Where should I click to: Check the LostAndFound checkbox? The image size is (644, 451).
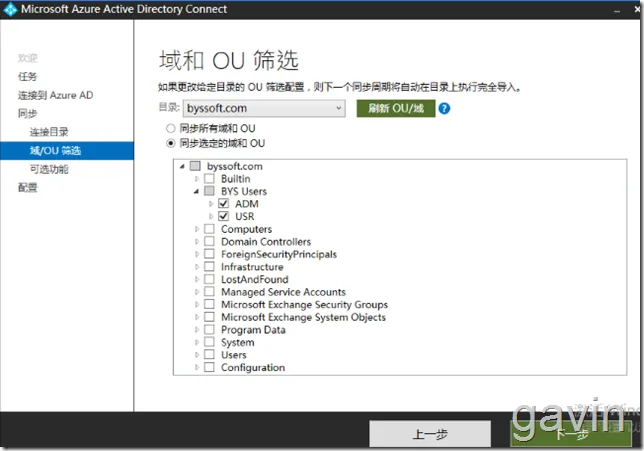pos(209,279)
